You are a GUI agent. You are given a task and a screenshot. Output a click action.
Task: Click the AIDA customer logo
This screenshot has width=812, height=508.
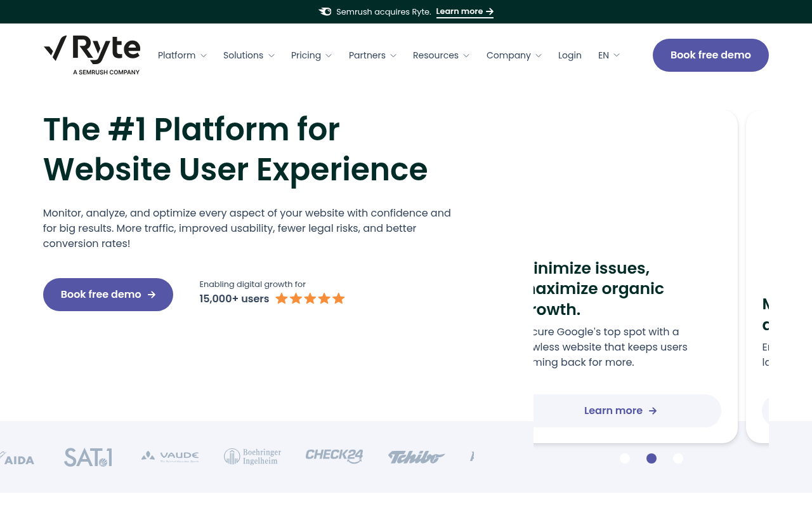click(17, 458)
